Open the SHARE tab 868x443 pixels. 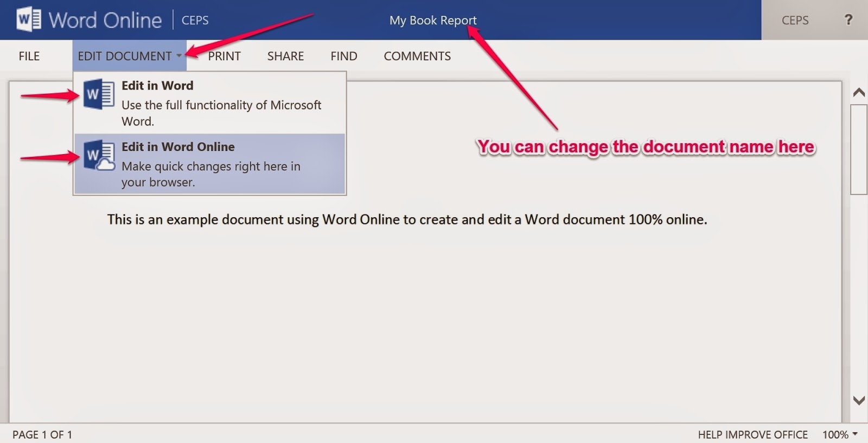[x=285, y=56]
